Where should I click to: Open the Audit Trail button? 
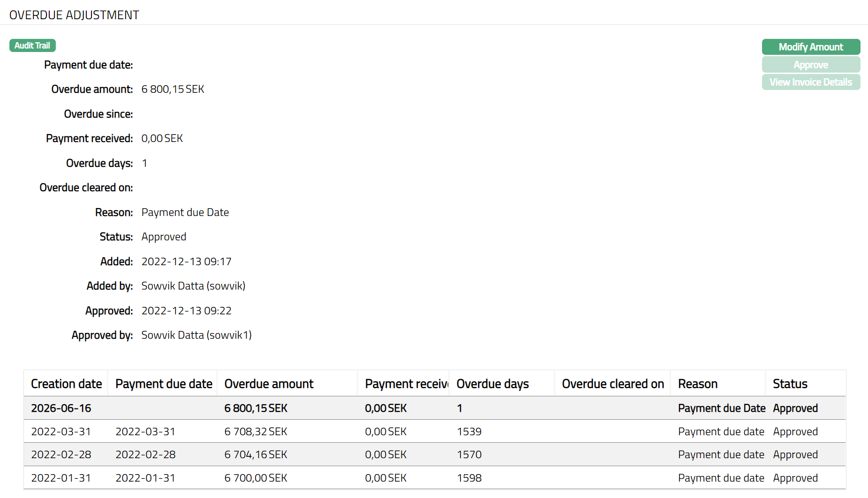tap(32, 45)
